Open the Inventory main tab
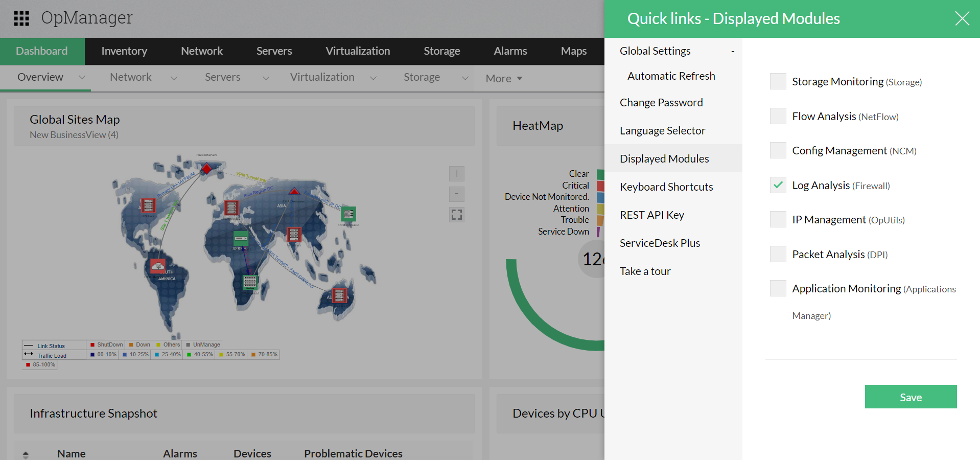The height and width of the screenshot is (460, 980). 124,51
